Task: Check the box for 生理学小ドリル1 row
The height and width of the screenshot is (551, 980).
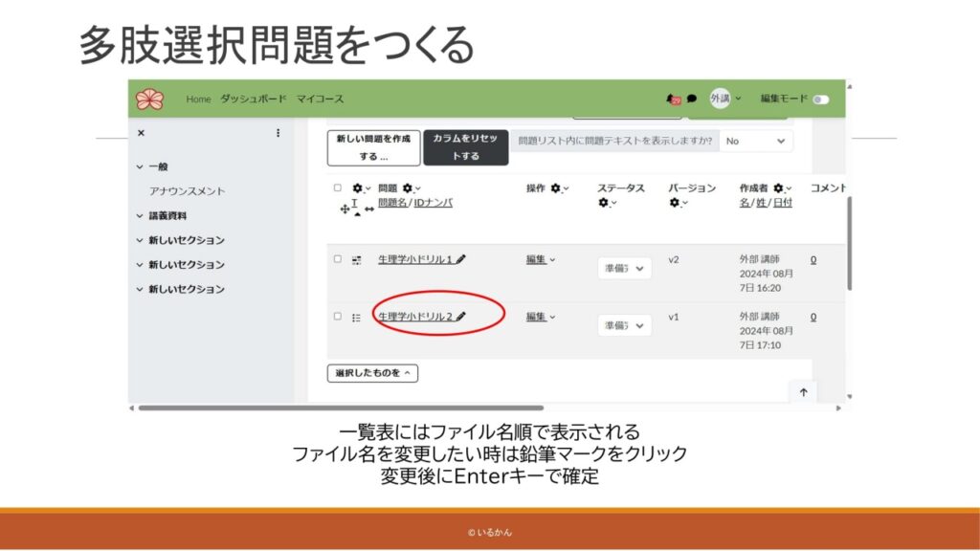Action: tap(337, 259)
